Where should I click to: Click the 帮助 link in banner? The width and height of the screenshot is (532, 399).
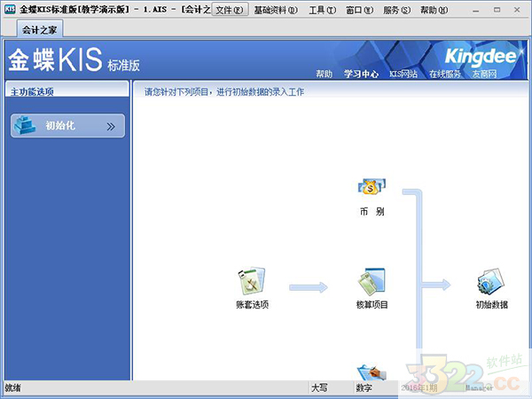(324, 74)
